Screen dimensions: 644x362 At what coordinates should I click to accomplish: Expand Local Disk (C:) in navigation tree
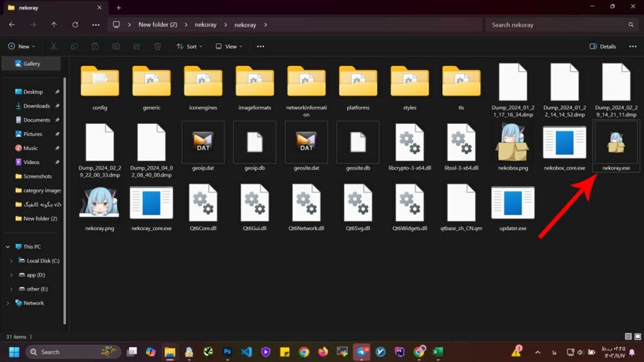coord(11,261)
